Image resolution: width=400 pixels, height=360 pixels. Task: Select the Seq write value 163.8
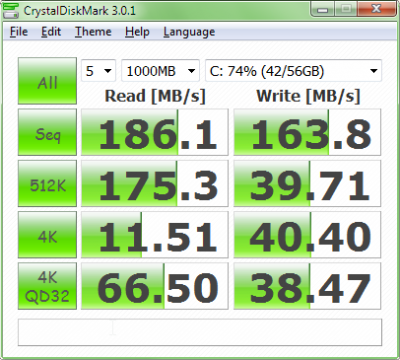[x=307, y=132]
